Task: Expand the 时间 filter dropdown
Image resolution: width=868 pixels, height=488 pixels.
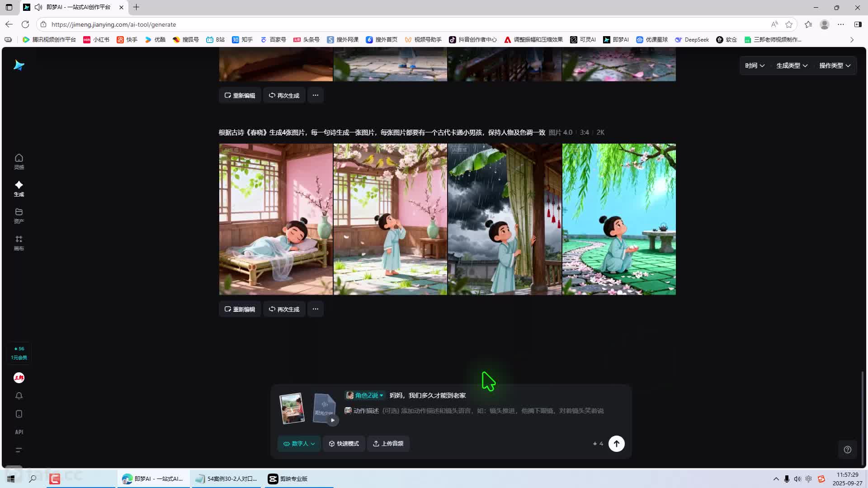Action: tap(755, 66)
